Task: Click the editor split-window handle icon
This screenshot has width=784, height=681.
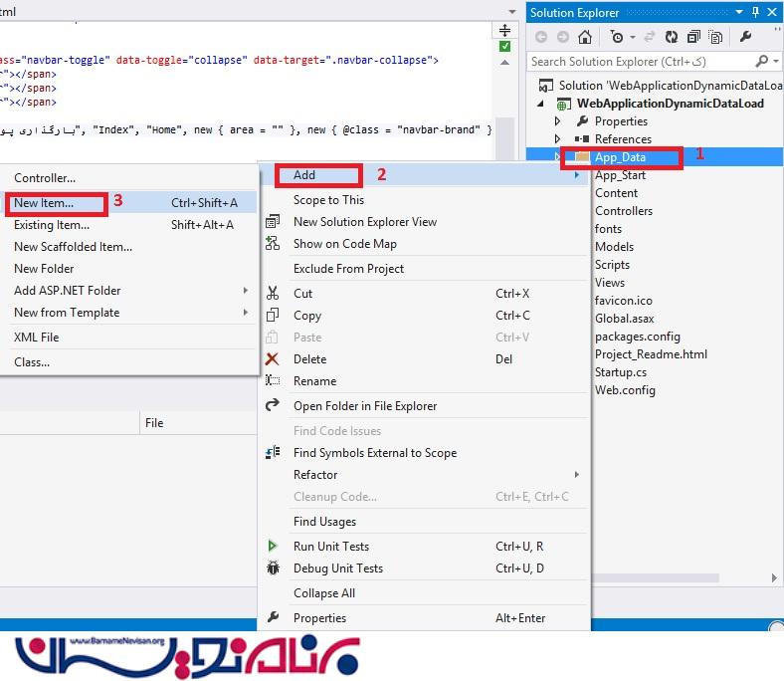Action: tap(505, 30)
